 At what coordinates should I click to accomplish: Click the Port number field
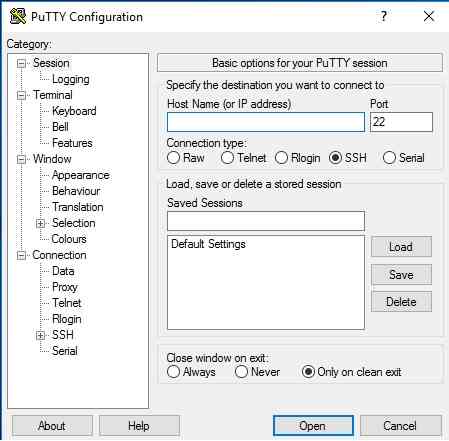[x=401, y=122]
